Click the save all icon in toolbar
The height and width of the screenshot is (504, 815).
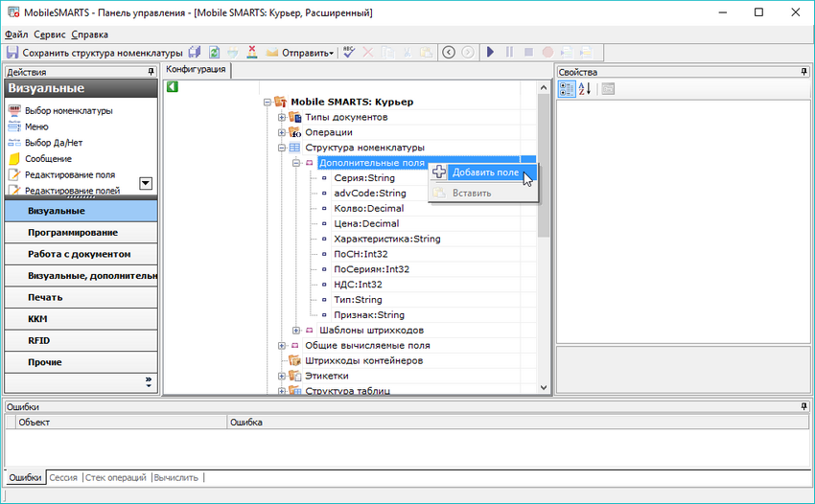pyautogui.click(x=195, y=53)
